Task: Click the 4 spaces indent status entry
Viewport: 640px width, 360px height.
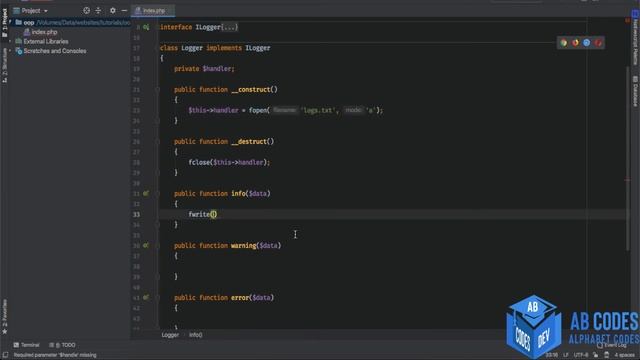Action: pos(624,355)
